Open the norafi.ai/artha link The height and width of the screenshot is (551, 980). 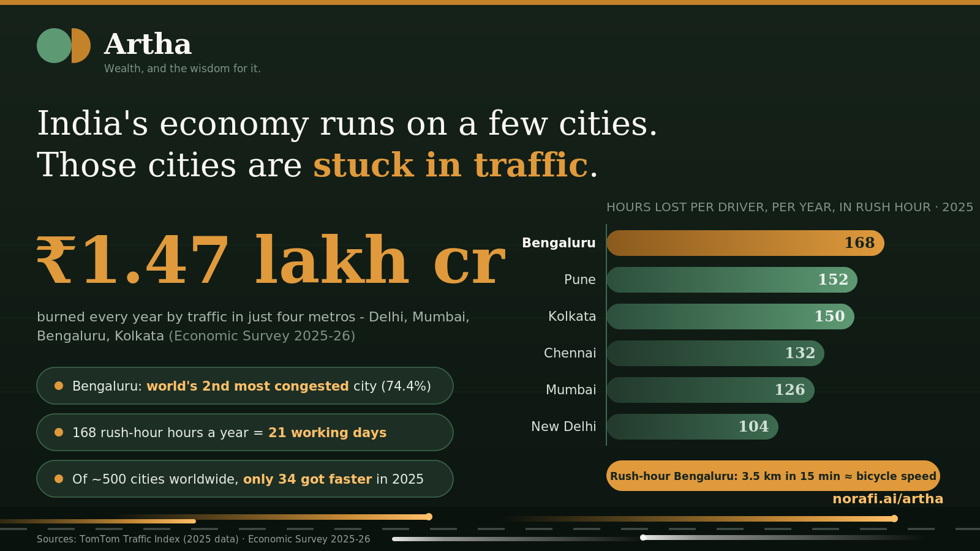(x=888, y=499)
